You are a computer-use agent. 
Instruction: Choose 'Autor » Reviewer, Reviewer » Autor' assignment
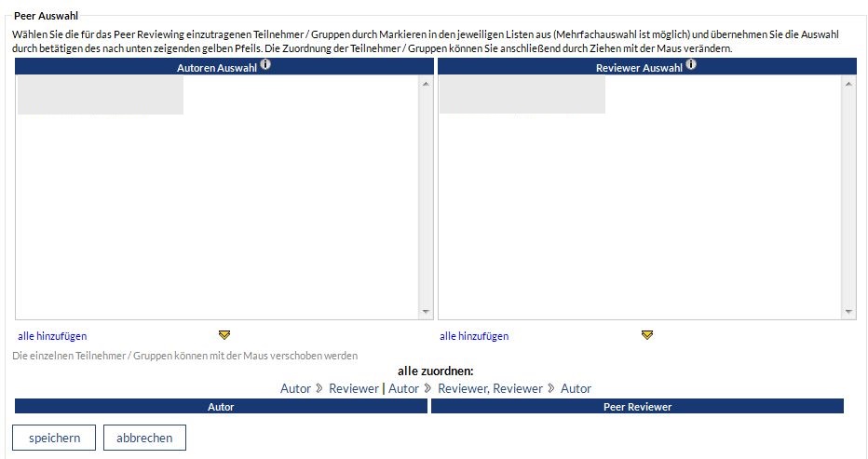490,388
